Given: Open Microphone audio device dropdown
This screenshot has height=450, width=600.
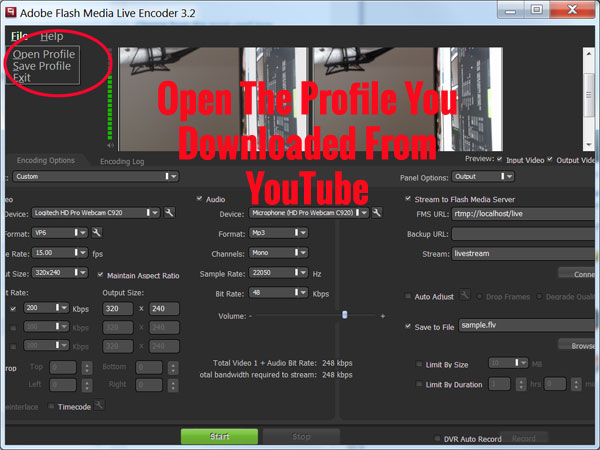Looking at the screenshot, I should coord(309,213).
